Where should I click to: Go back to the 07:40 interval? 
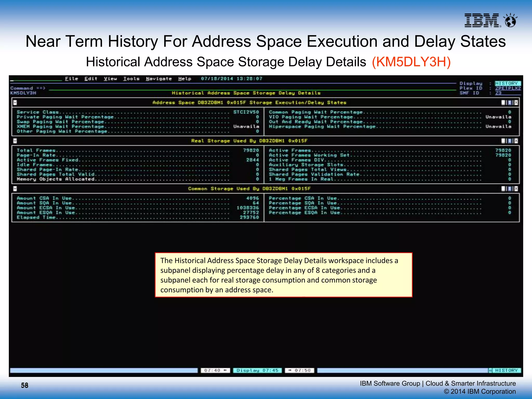point(215,370)
